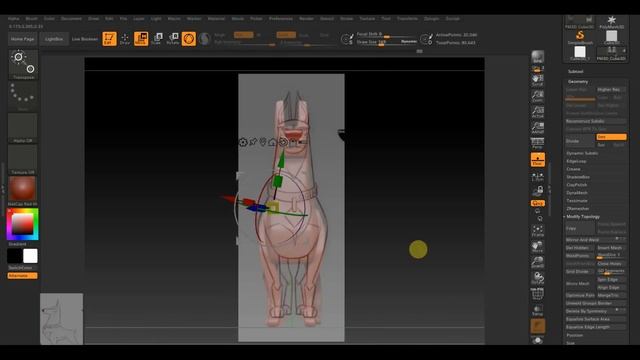
Task: Open the LightBox button
Action: pos(54,39)
